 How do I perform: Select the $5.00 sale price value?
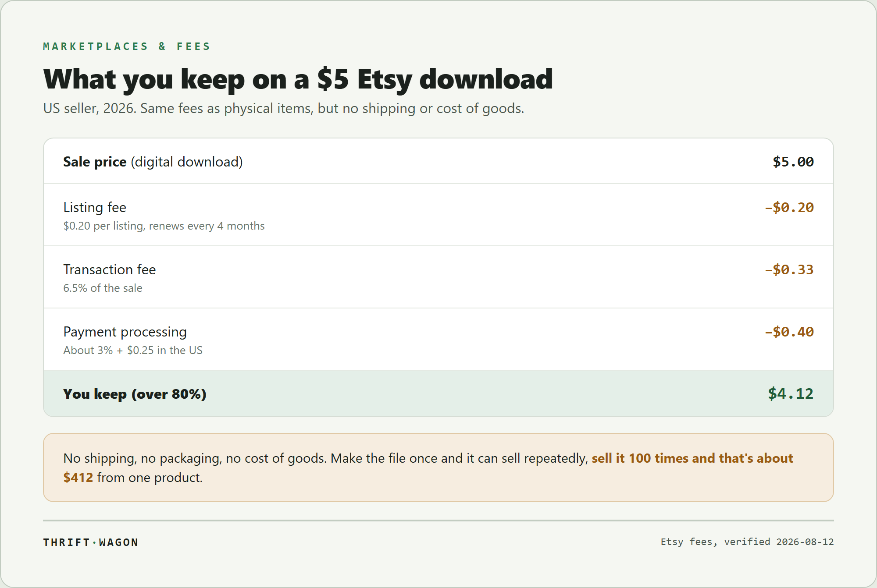[793, 162]
